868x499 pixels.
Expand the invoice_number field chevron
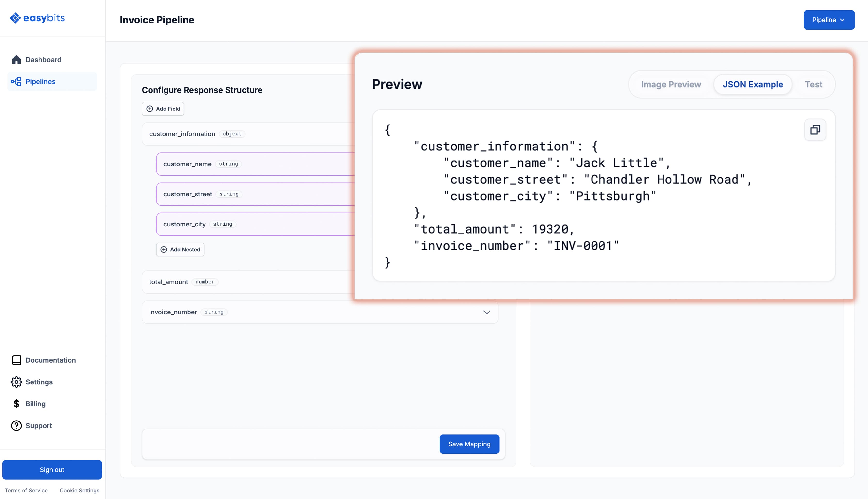[486, 312]
